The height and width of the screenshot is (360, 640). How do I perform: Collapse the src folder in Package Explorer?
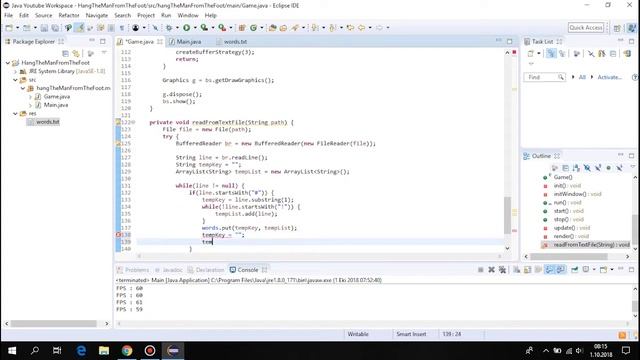pyautogui.click(x=16, y=80)
